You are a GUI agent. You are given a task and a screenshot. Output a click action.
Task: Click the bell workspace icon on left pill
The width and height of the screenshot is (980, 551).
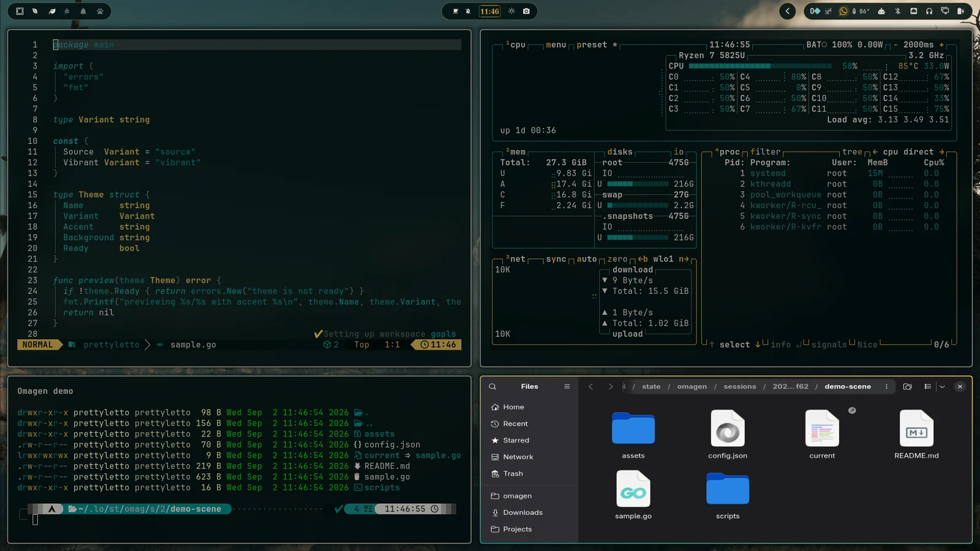click(x=83, y=11)
